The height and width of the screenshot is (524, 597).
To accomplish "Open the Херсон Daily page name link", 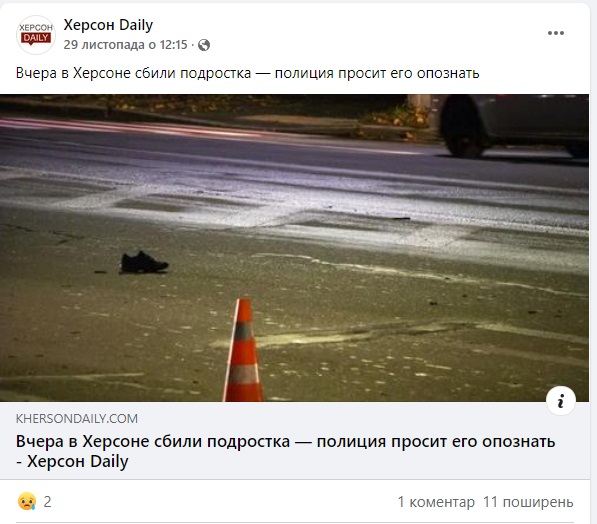I will [x=108, y=25].
